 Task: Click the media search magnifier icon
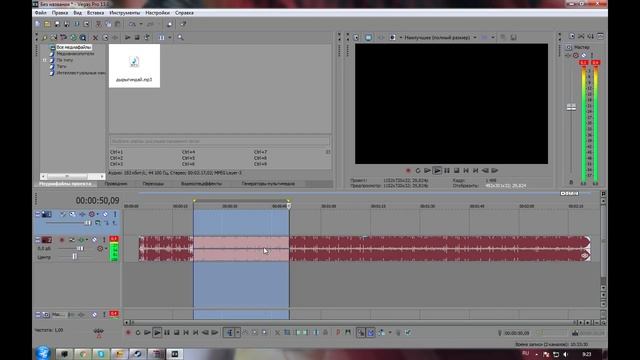[180, 38]
